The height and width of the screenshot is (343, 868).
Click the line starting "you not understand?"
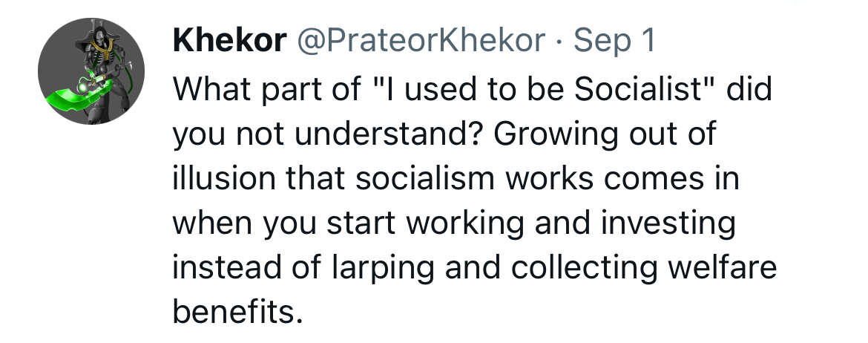click(x=444, y=136)
